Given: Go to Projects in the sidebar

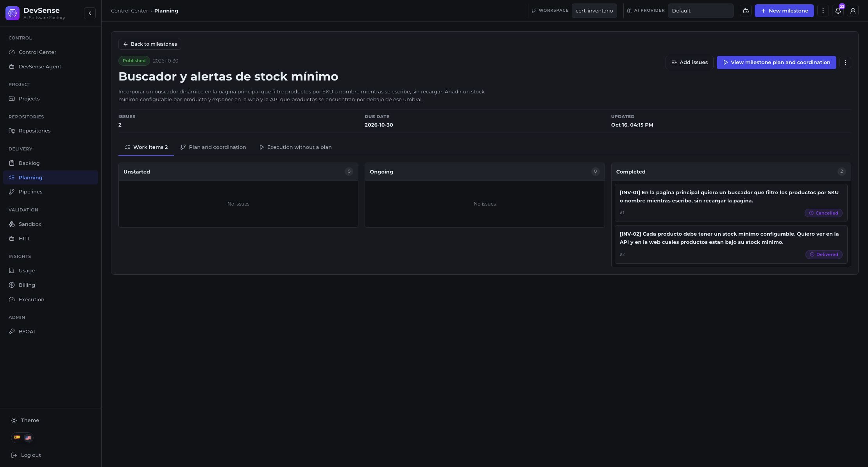Looking at the screenshot, I should [x=50, y=99].
